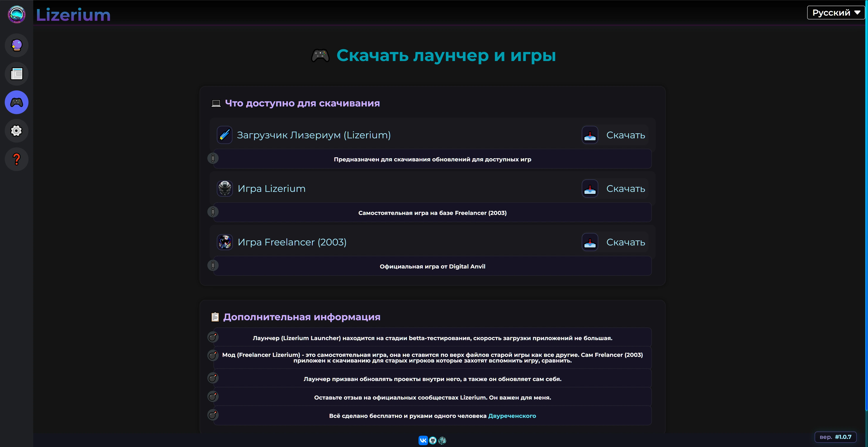Click the bomb icon beside 'Лаунчер призван обновлять' note
The image size is (868, 447).
213,378
